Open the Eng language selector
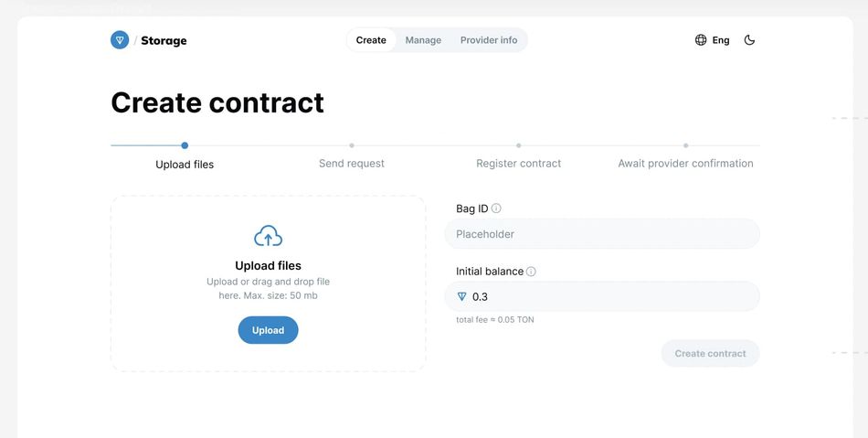Image resolution: width=868 pixels, height=438 pixels. coord(721,40)
